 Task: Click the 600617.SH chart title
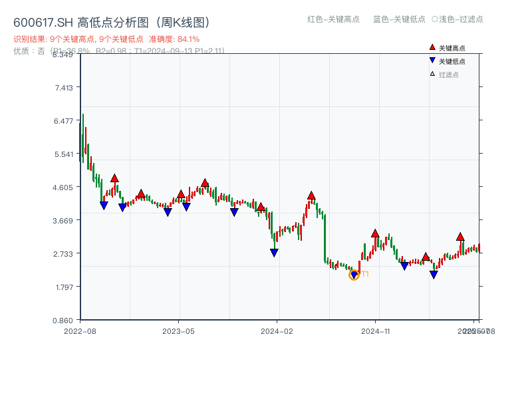click(x=112, y=23)
